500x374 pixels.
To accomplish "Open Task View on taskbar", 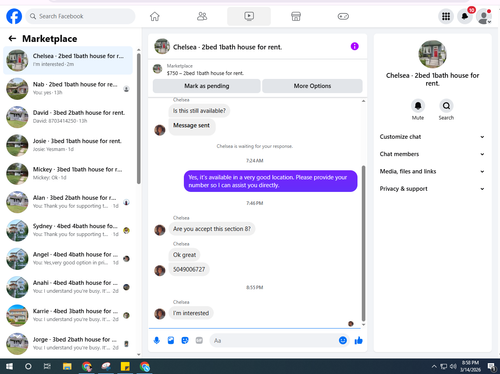I will 47,367.
